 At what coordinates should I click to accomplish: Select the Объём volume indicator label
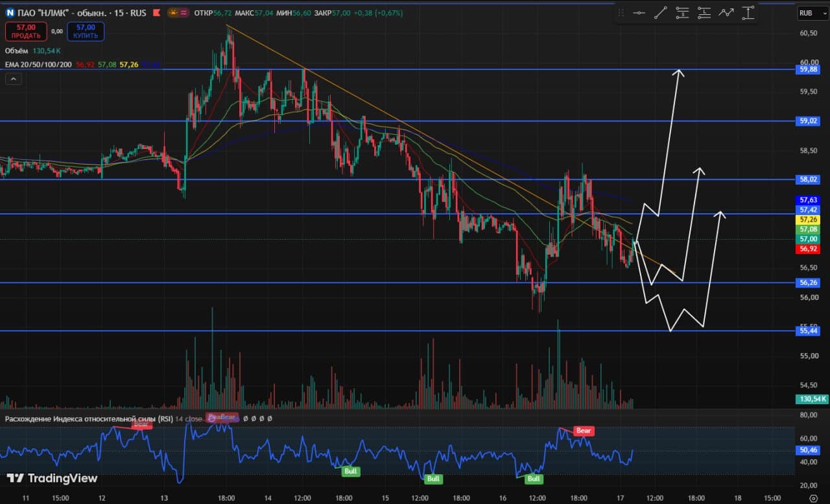tap(17, 51)
